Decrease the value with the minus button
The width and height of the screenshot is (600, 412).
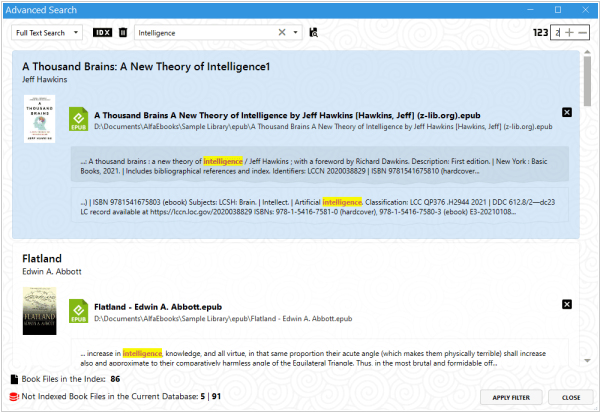click(583, 32)
